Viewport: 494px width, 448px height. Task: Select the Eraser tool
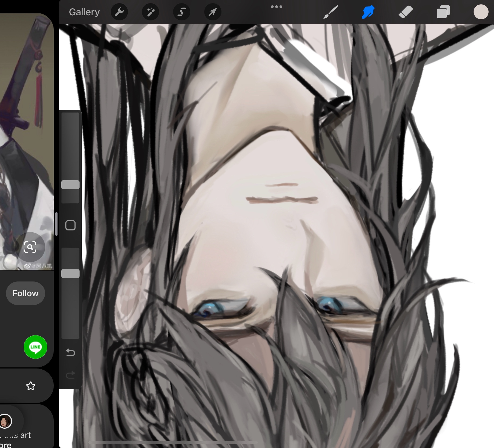tap(406, 12)
